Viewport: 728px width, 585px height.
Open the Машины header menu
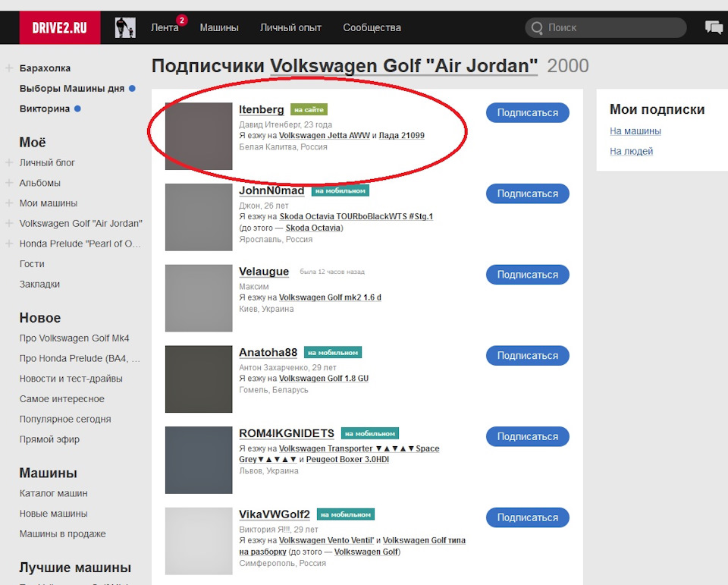pos(219,28)
